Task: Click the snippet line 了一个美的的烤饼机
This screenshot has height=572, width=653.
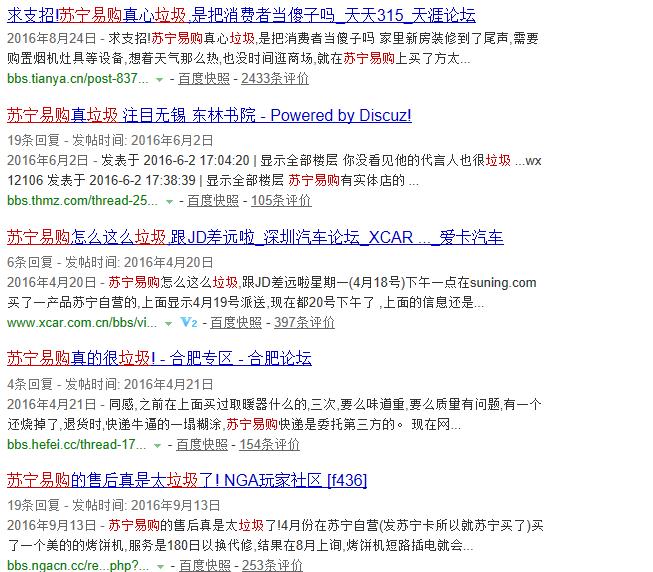Action: point(240,545)
